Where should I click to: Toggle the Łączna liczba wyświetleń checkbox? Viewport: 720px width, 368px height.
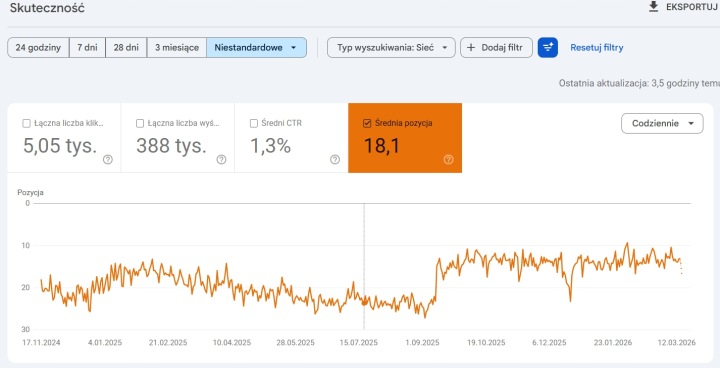[140, 123]
